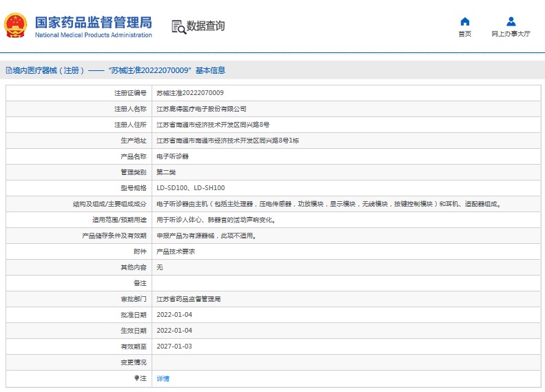This screenshot has width=545, height=392.
Task: Open the 数据查询 search icon
Action: pyautogui.click(x=178, y=27)
